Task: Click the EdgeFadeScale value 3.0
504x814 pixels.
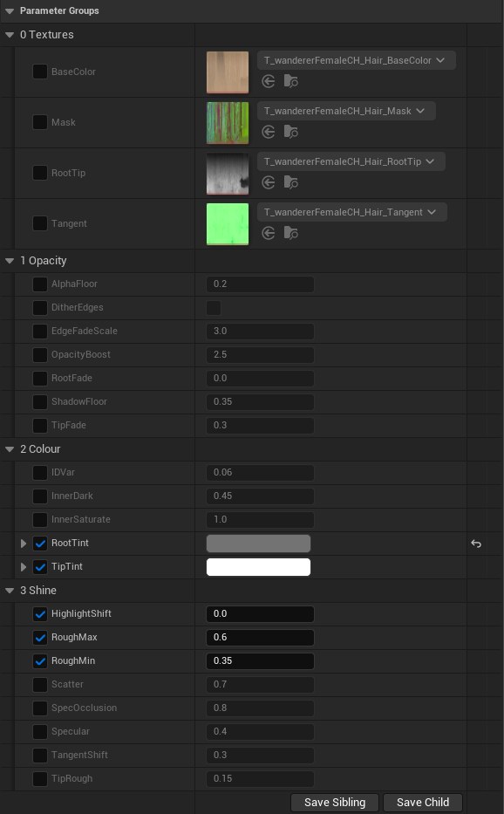Action: click(x=260, y=332)
